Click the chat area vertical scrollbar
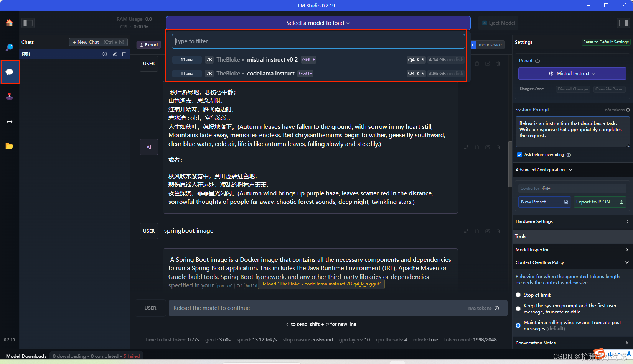Image resolution: width=633 pixels, height=364 pixels. pyautogui.click(x=510, y=165)
